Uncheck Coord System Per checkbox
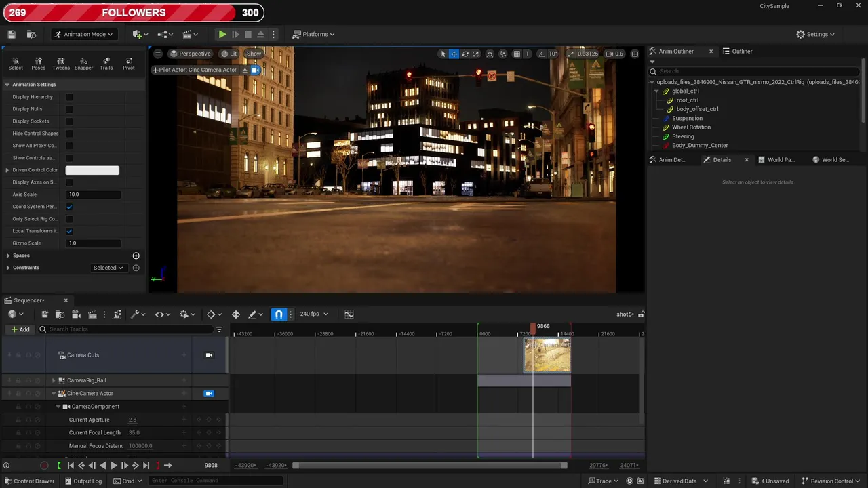 click(x=69, y=207)
